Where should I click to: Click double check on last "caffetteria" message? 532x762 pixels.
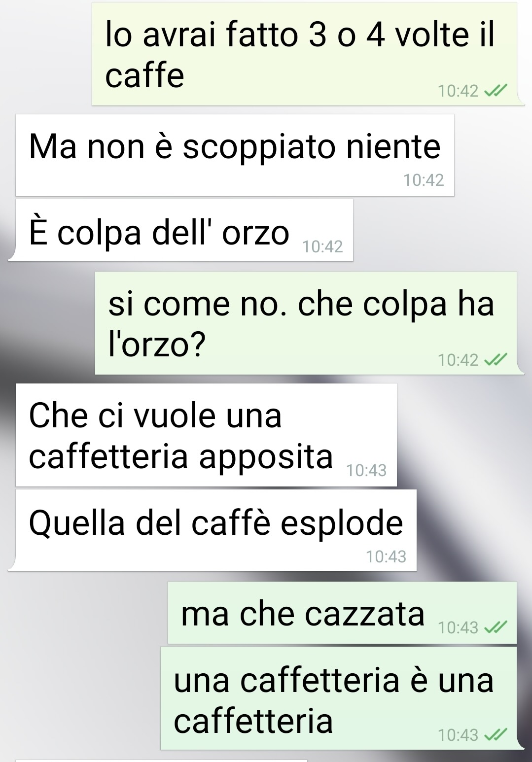point(496,735)
